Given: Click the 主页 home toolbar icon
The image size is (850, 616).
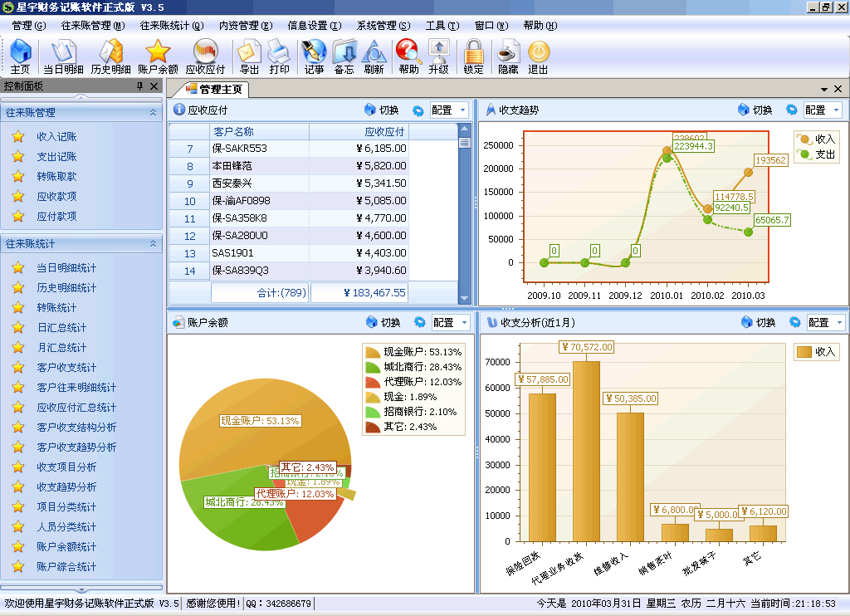Looking at the screenshot, I should click(x=20, y=56).
